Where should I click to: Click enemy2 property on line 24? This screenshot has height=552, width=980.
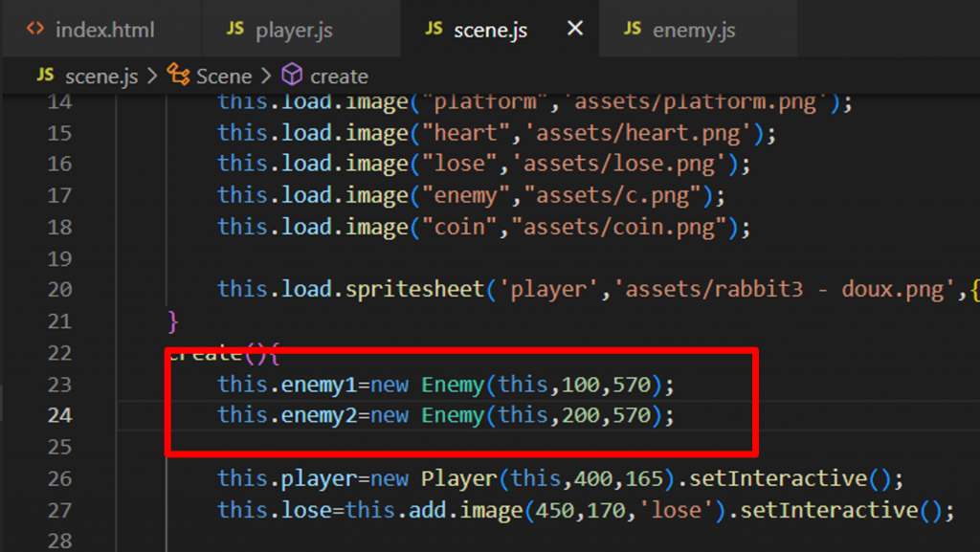click(x=319, y=416)
